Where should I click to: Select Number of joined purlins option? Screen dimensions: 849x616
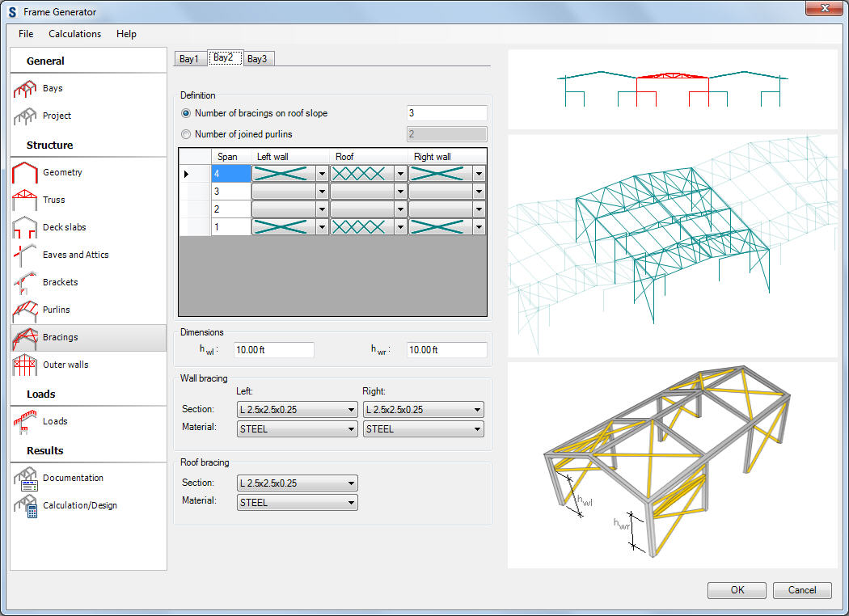click(x=186, y=134)
